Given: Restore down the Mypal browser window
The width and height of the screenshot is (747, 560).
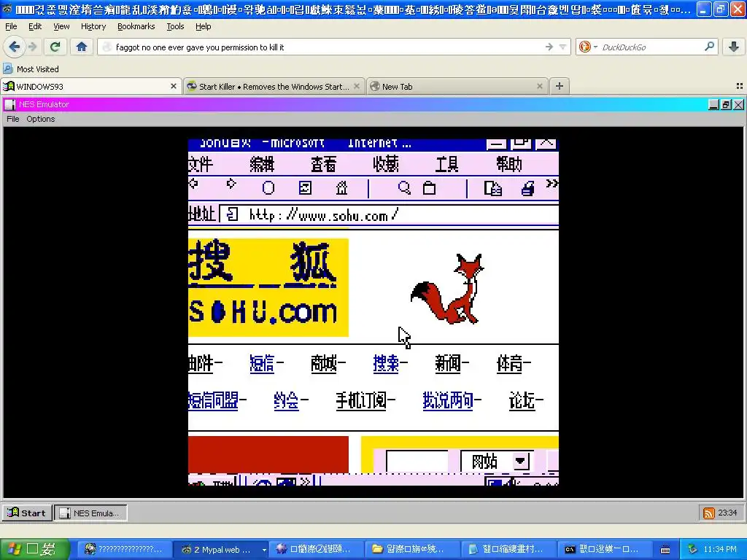Looking at the screenshot, I should coord(721,9).
